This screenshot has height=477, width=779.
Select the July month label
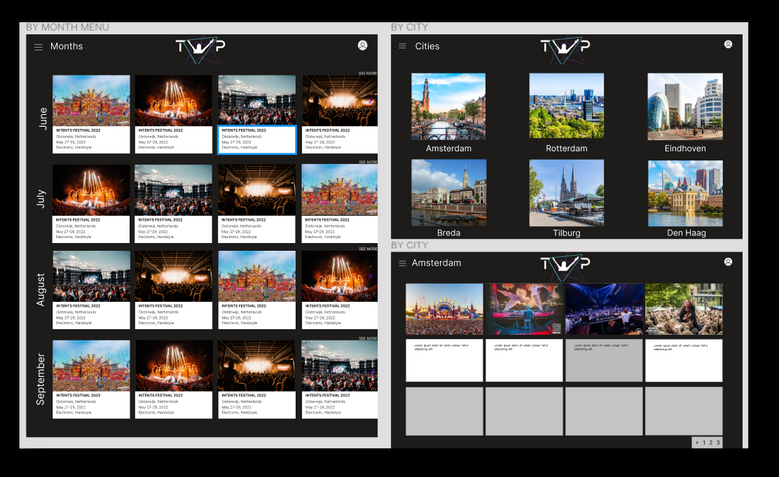(41, 199)
